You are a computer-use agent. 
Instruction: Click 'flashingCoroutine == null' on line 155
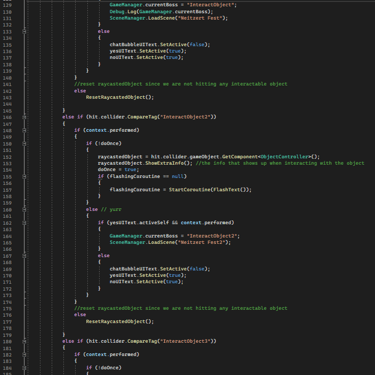[146, 176]
